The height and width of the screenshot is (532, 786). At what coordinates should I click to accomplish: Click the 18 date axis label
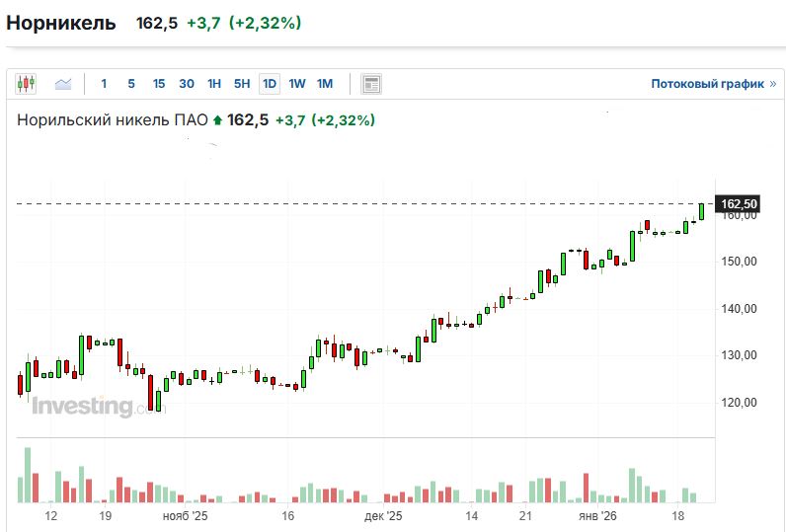click(x=677, y=515)
